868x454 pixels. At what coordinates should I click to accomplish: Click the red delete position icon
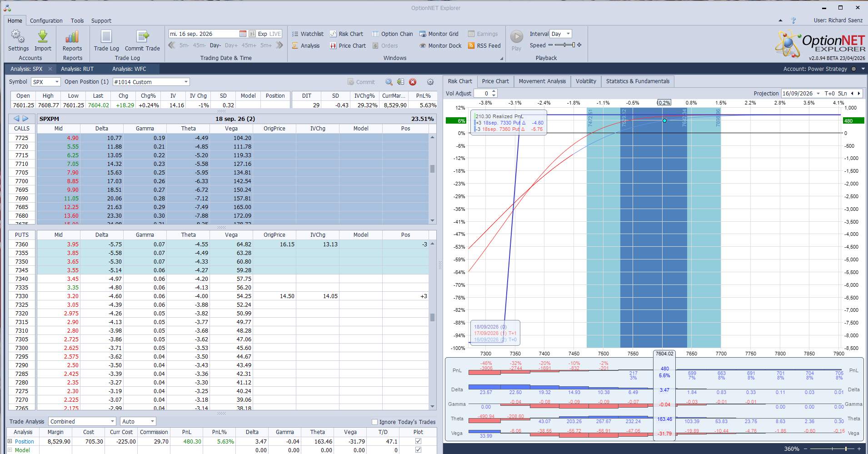[413, 82]
